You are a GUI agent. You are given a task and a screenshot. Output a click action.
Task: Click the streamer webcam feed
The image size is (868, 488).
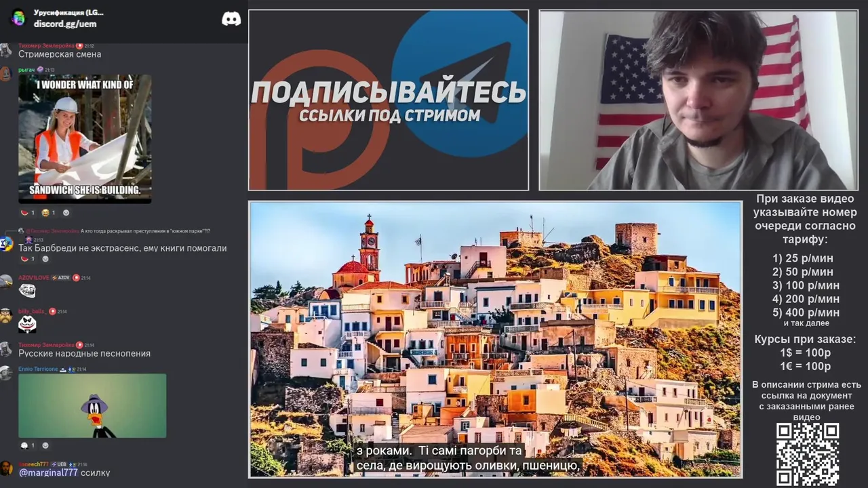point(698,100)
